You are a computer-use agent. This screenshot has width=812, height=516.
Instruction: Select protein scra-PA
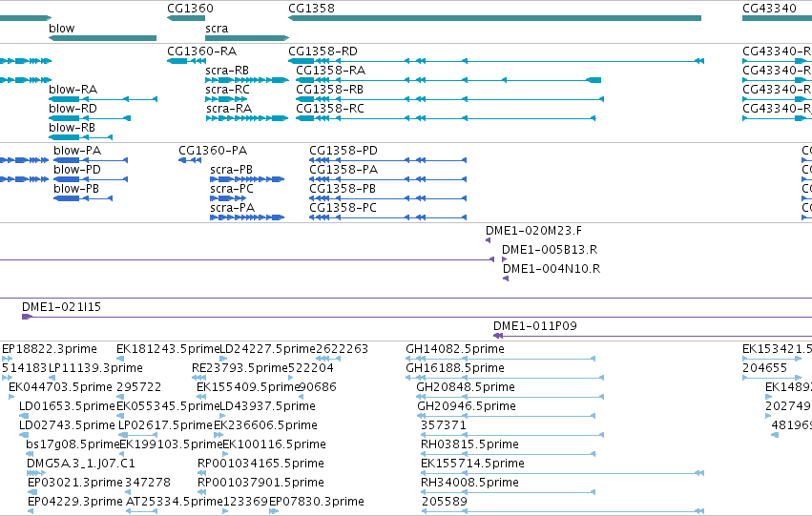(247, 217)
